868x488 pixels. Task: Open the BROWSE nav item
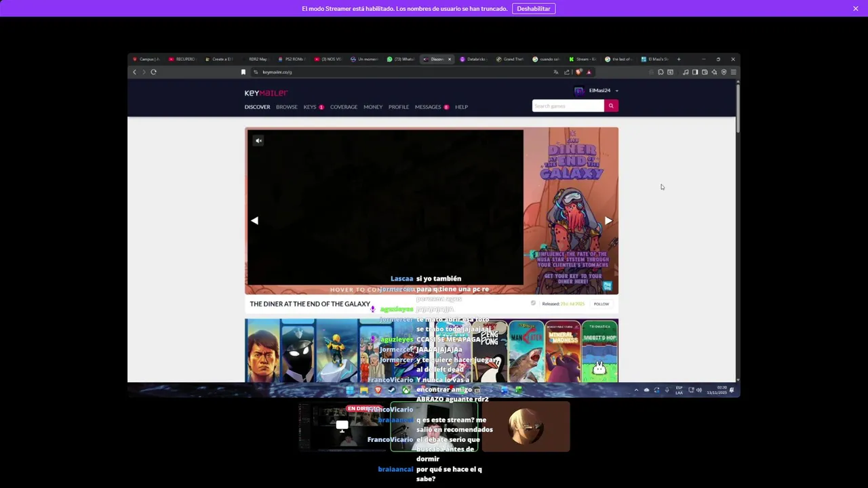coord(287,107)
